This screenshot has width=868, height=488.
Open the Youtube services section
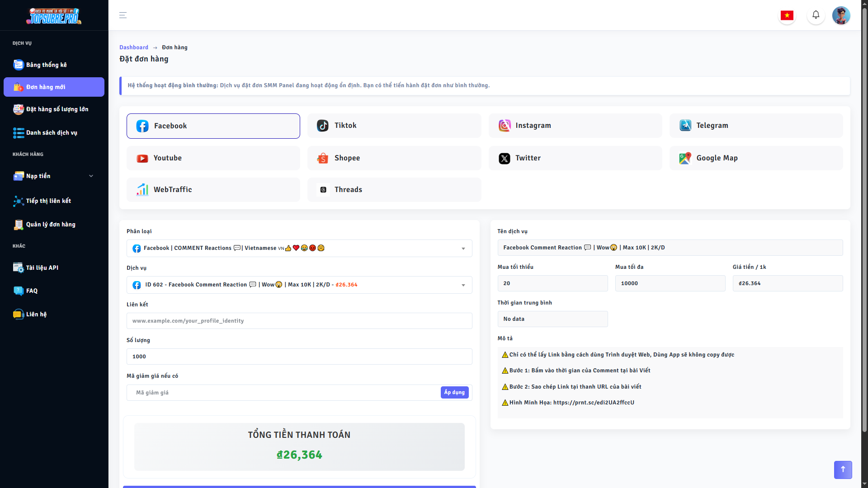pos(142,158)
